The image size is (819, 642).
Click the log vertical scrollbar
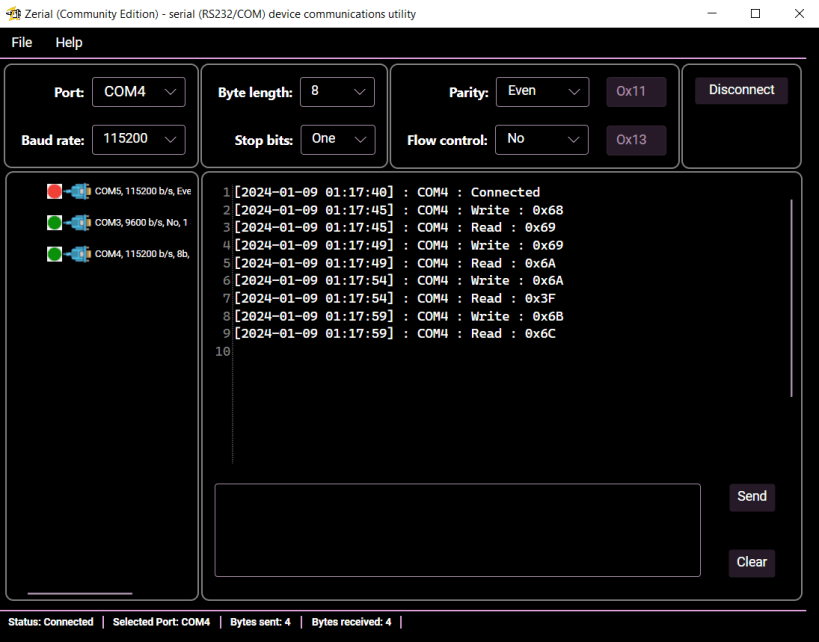point(792,298)
